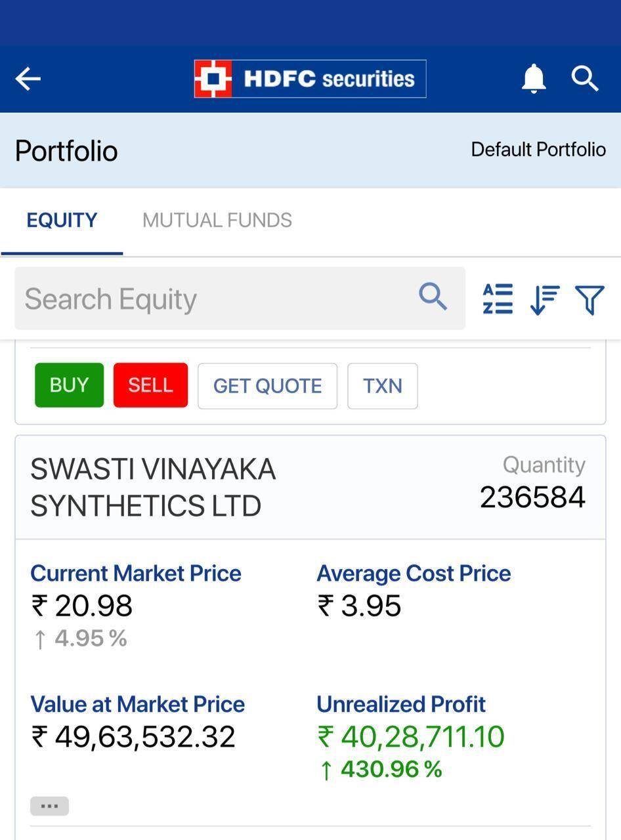Switch to the EQUITY tab
The height and width of the screenshot is (840, 621).
[62, 220]
